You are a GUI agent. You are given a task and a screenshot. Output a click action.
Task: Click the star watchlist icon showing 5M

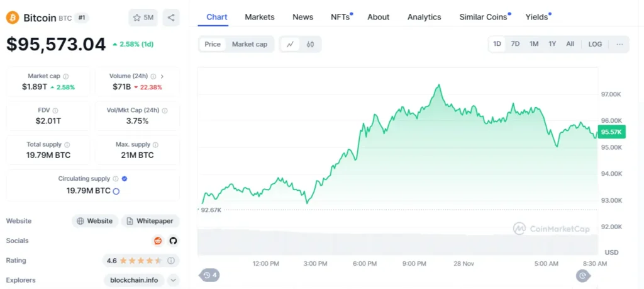pos(143,18)
